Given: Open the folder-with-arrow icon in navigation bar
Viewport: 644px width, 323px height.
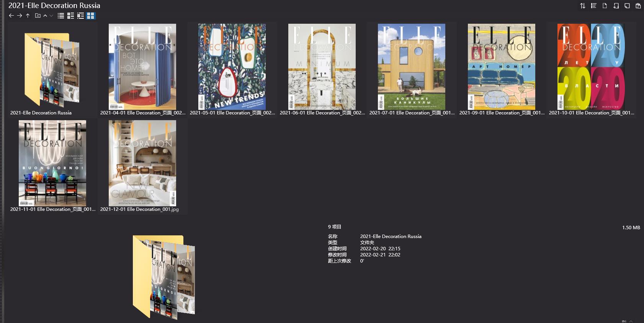Looking at the screenshot, I should (38, 16).
